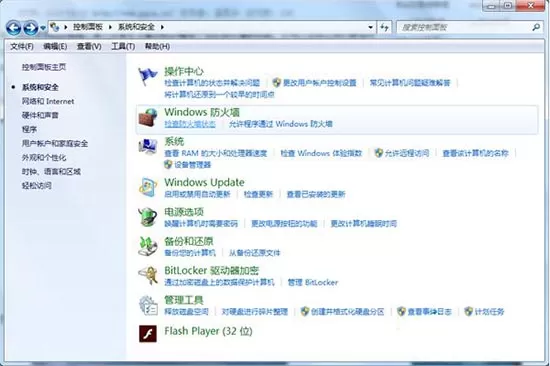The image size is (550, 366).
Task: Click the 控制面板 breadcrumb segment
Action: (88, 27)
